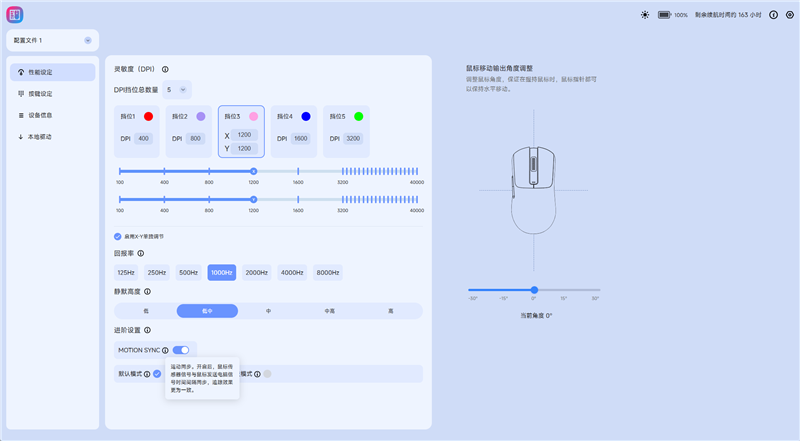Click the info icon next to MOTION SYNC
This screenshot has height=441, width=800.
165,350
